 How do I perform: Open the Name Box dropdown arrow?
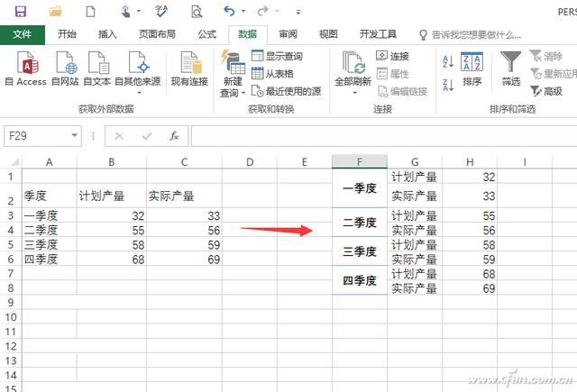[x=75, y=135]
